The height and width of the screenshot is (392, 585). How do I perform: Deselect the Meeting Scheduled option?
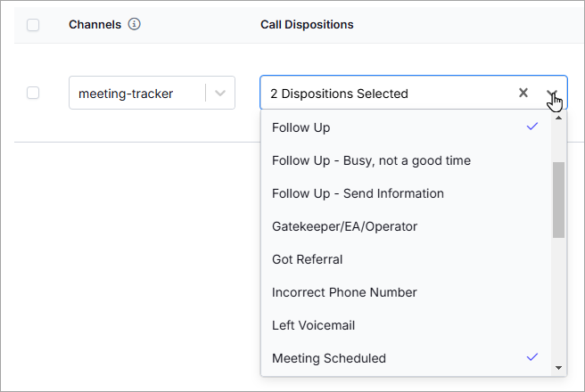406,358
